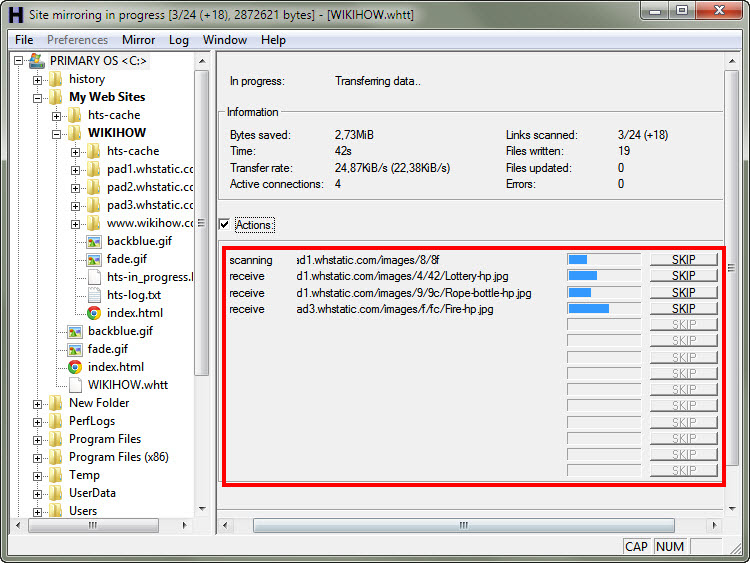Select the hts-log.txt file name
Viewport: 750px width, 563px height.
click(134, 295)
